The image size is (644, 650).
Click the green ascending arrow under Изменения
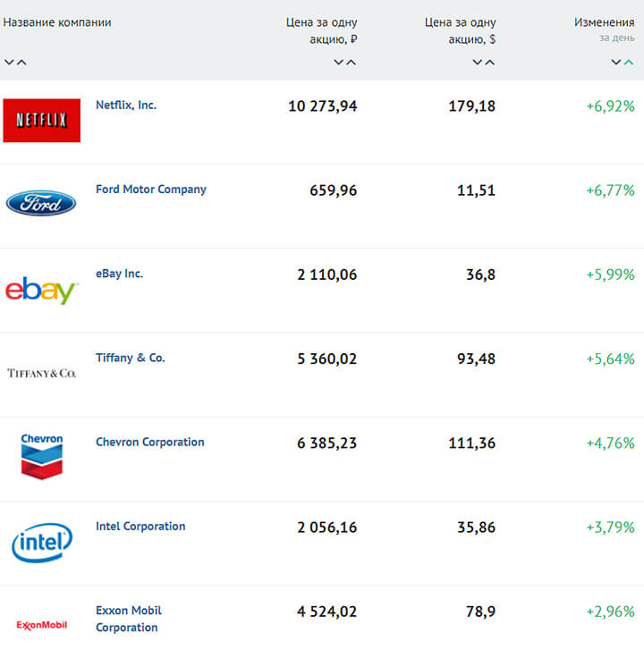coord(629,63)
